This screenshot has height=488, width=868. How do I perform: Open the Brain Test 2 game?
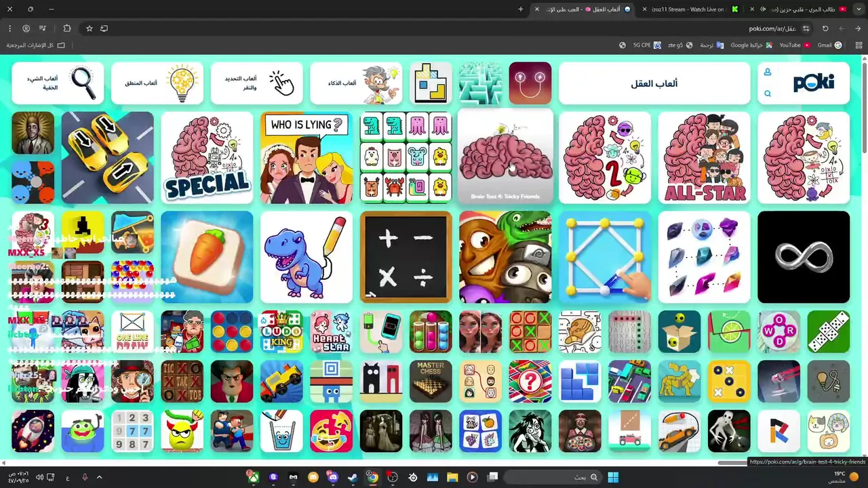point(605,158)
